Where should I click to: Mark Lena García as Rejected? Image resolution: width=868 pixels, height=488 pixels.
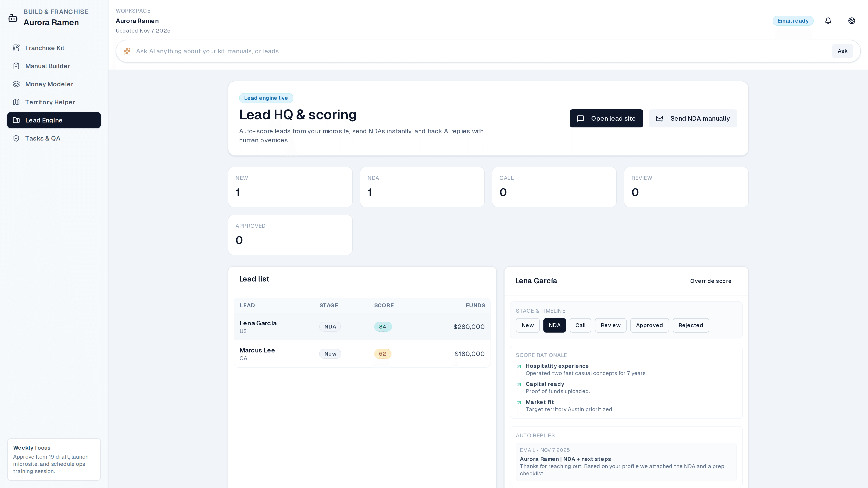coord(691,325)
